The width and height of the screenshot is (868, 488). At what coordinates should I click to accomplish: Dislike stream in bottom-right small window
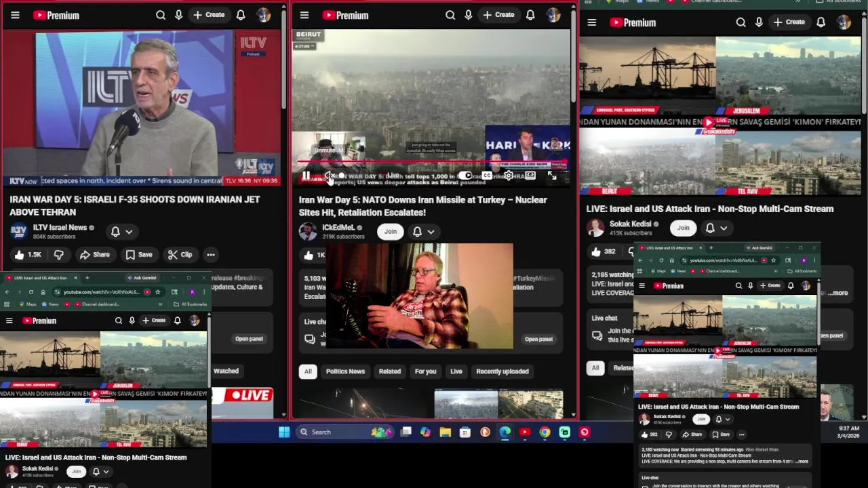point(669,434)
